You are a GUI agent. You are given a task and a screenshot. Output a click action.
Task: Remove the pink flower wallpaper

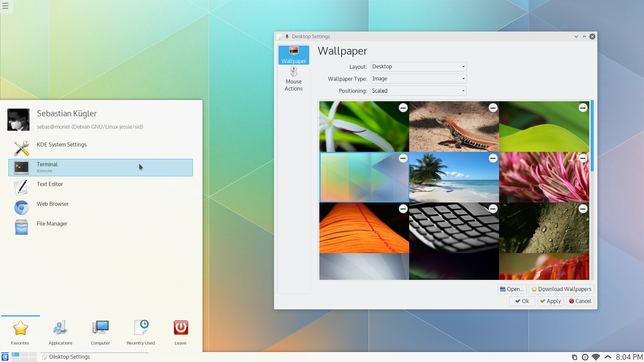pos(583,158)
